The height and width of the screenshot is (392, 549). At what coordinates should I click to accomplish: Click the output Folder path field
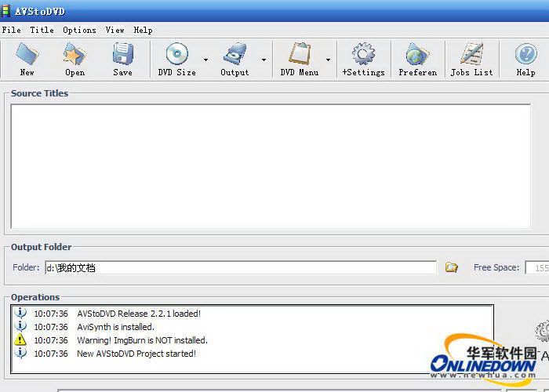[x=241, y=268]
